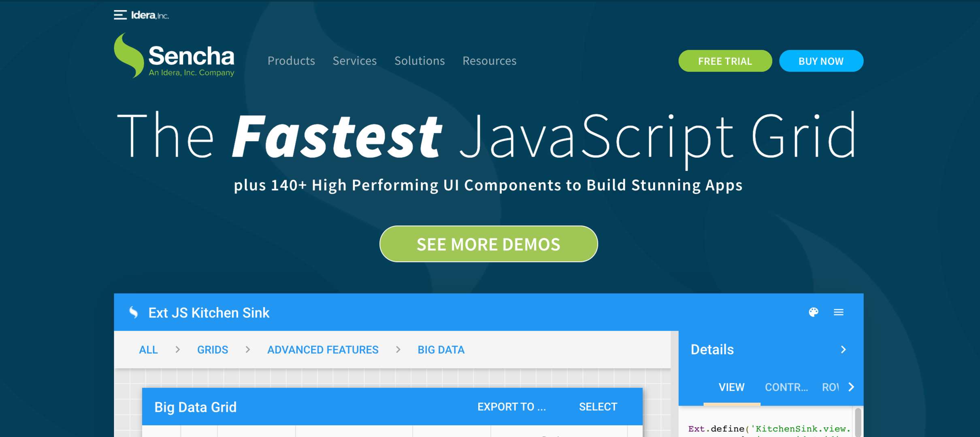980x437 pixels.
Task: Open the Solutions menu
Action: [420, 61]
